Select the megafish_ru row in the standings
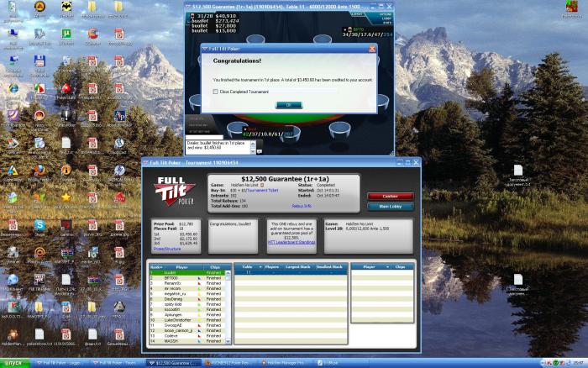Viewport: 588px width, 368px height. point(187,294)
